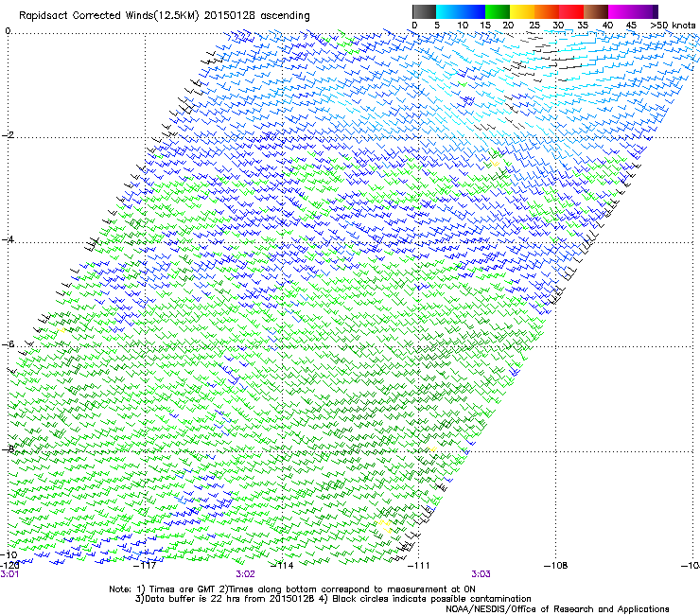Click the longitude axis label '-117'
Viewport: 700px width, 615px height.
pos(145,565)
